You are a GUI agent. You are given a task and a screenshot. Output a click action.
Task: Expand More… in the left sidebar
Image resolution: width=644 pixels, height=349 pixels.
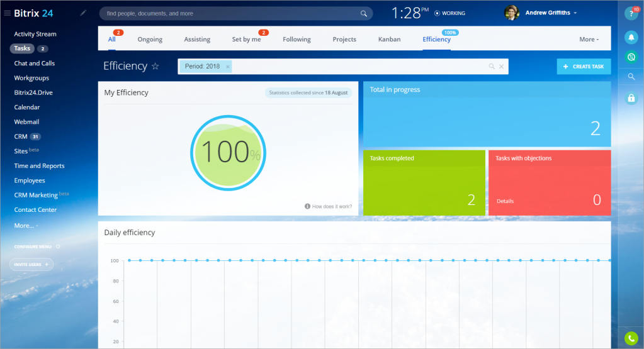point(26,225)
